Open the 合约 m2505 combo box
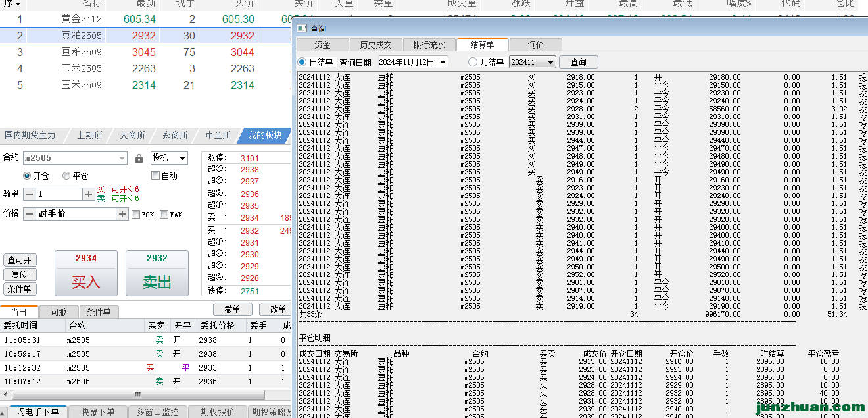The image size is (868, 418). [75, 158]
